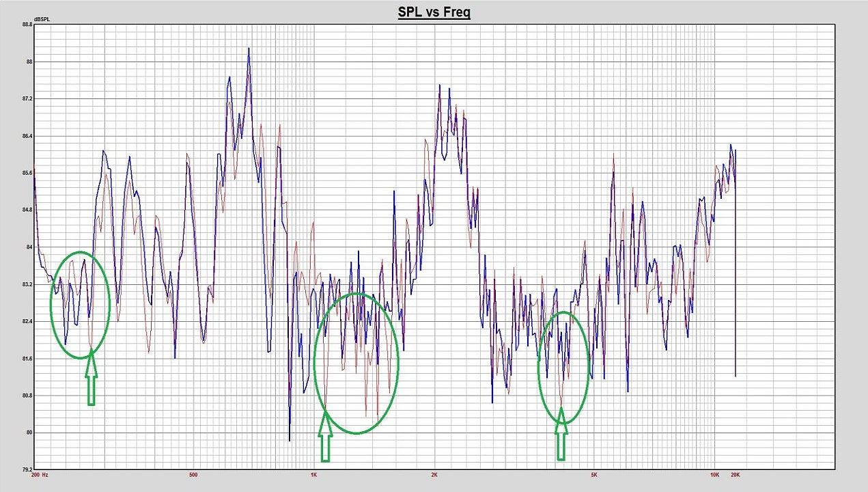Screen dimensions: 868x492
Task: Click the "200 Hz" x-axis label
Action: [40, 474]
